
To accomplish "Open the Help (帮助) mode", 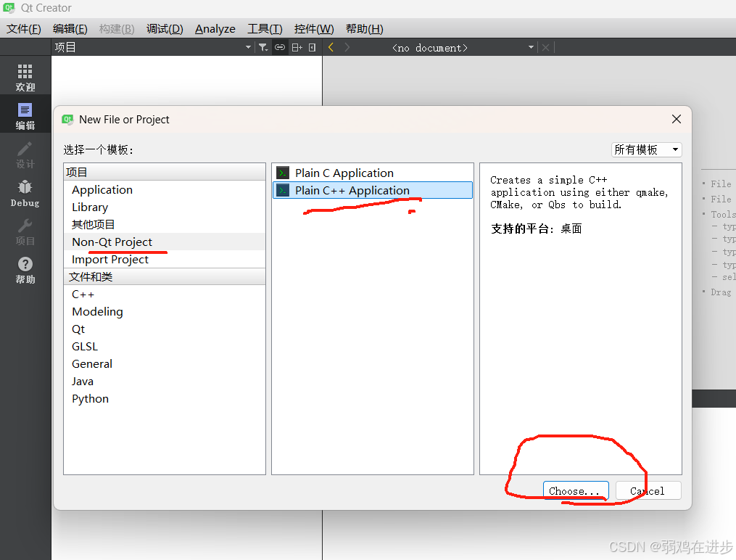I will click(x=25, y=271).
